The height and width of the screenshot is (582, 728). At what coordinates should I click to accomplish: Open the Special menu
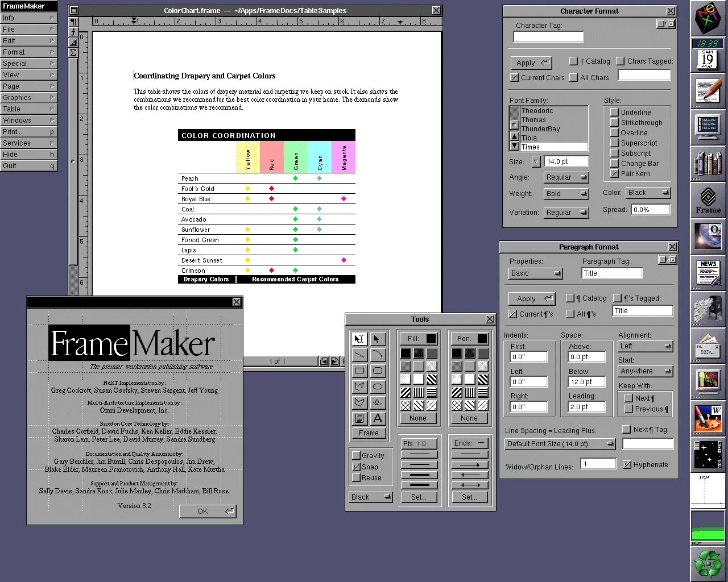click(28, 63)
